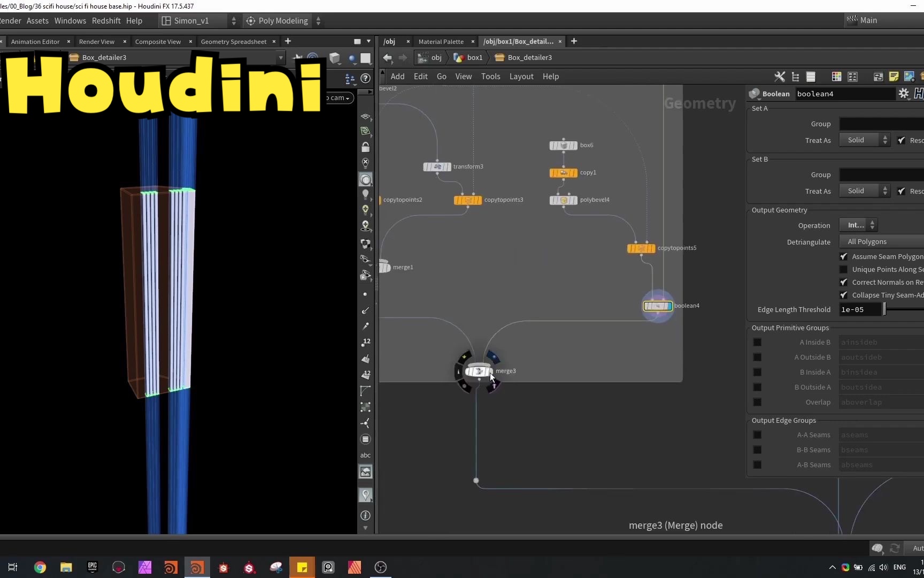Select the merge3 node
Screen dimensions: 924x578
pos(478,371)
